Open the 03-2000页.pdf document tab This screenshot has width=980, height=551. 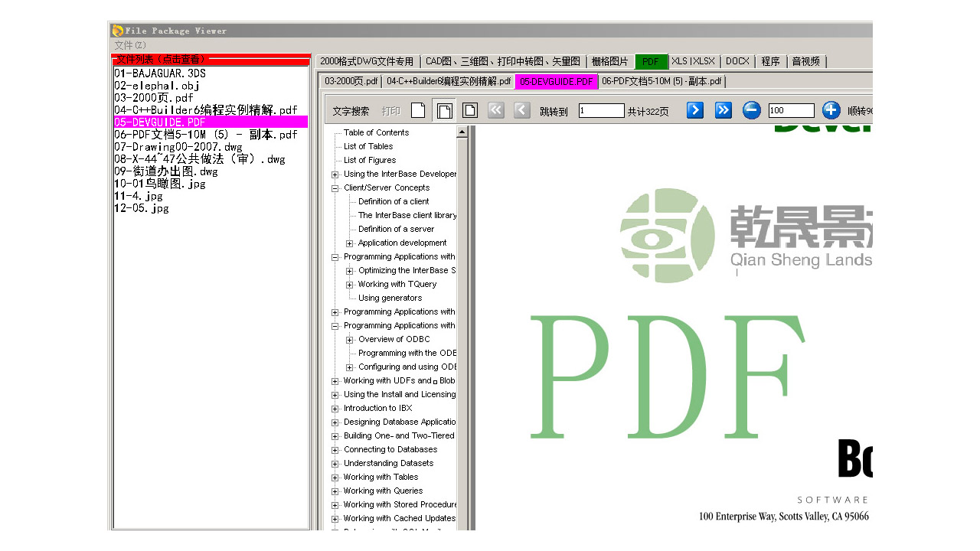351,81
